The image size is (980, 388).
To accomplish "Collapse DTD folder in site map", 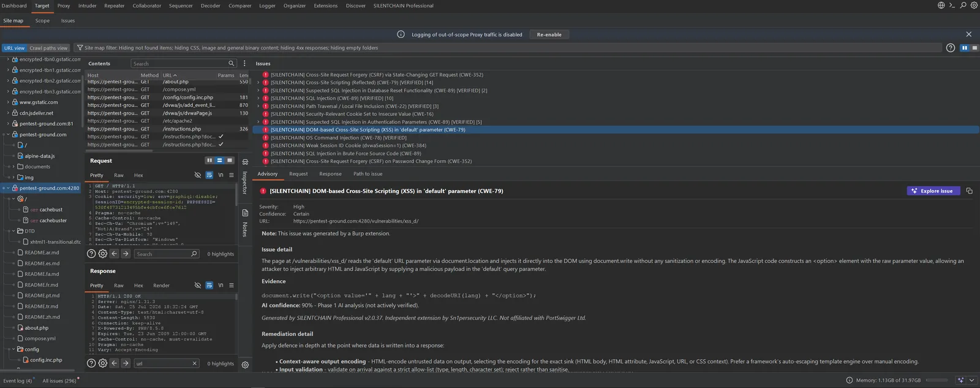I will coord(13,231).
